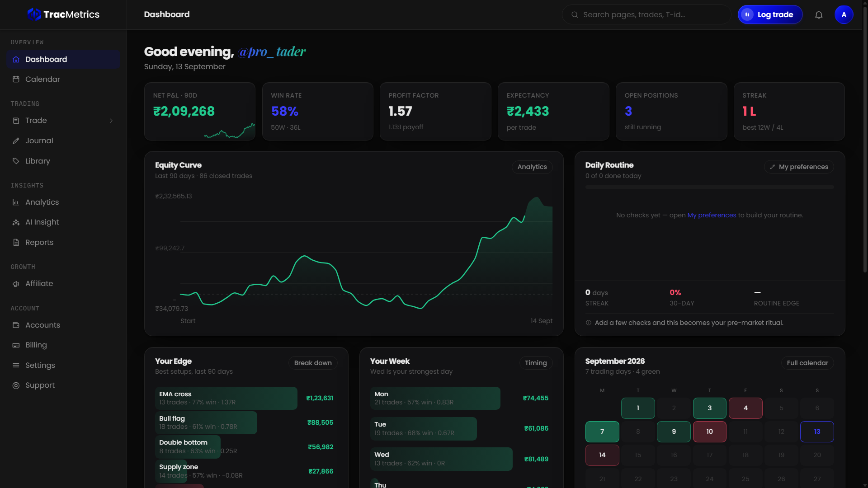Click the Support lifebuoy icon
868x488 pixels.
(16, 385)
